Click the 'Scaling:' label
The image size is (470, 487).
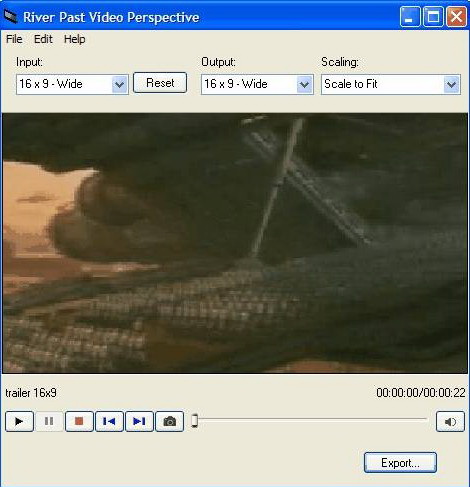(340, 62)
